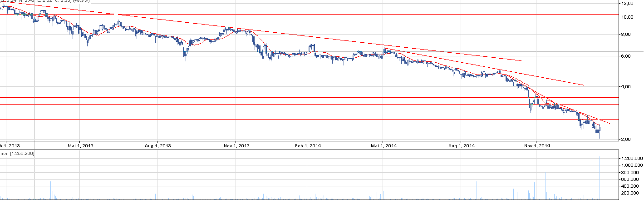
Task: Click the last candlestick at chart's right end
Action: 600,132
